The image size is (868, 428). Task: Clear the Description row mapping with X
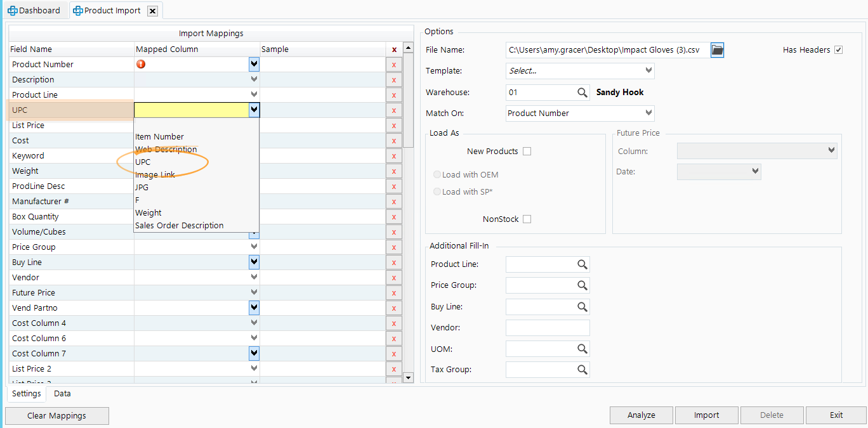(x=393, y=80)
